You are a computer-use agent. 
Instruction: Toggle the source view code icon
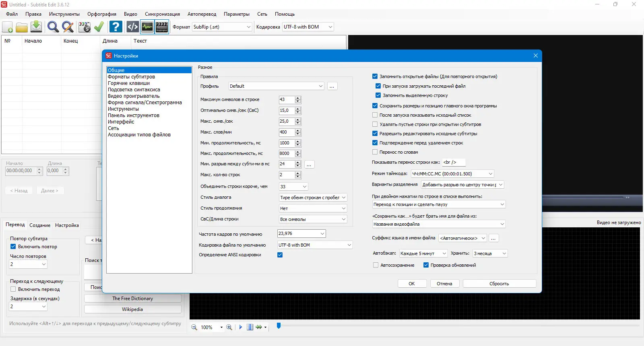[x=133, y=27]
